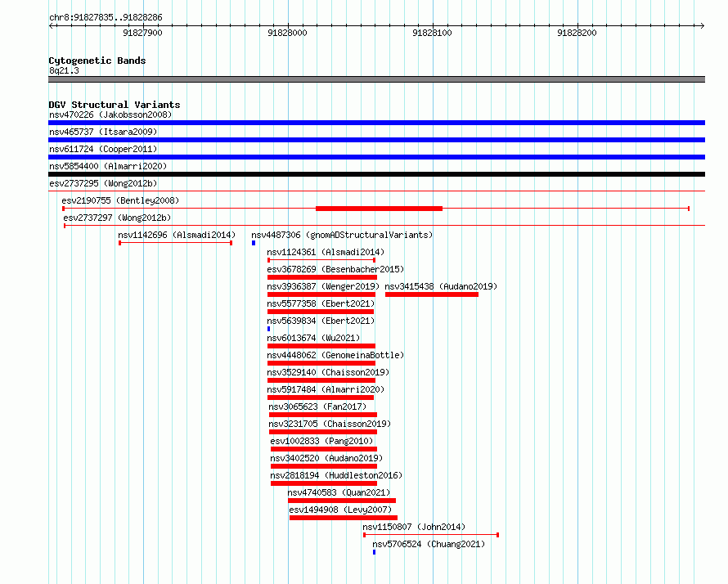728x584 pixels.
Task: Open nsv5577358 (Ebert2021) label
Action: (321, 303)
